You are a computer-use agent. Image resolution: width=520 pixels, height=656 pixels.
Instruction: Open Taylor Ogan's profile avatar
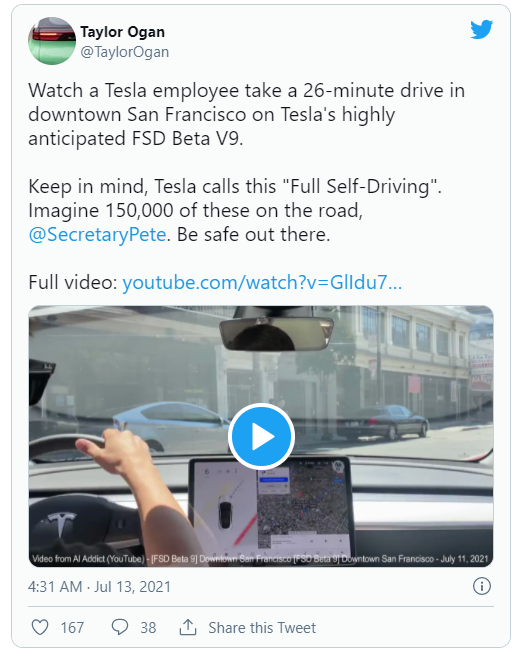pos(52,41)
